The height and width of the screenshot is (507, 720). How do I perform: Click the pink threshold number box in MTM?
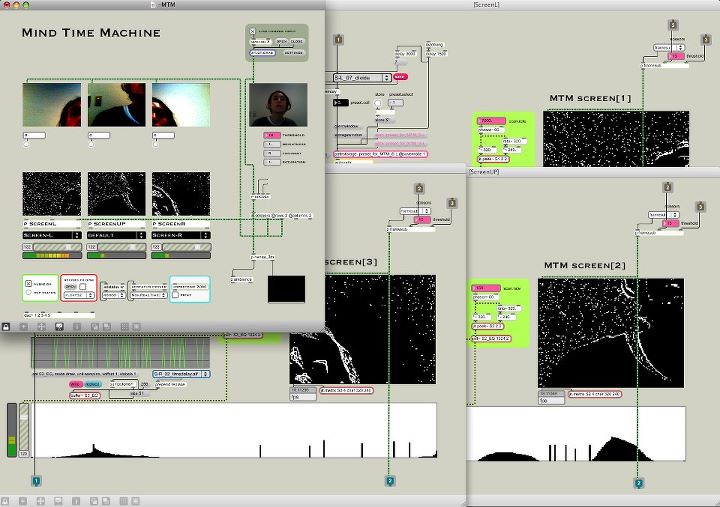pos(269,134)
